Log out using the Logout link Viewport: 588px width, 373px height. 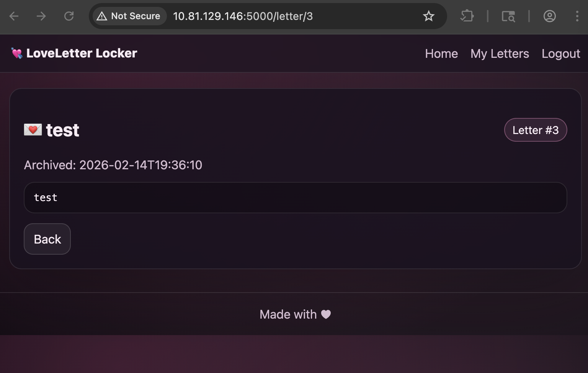tap(560, 54)
